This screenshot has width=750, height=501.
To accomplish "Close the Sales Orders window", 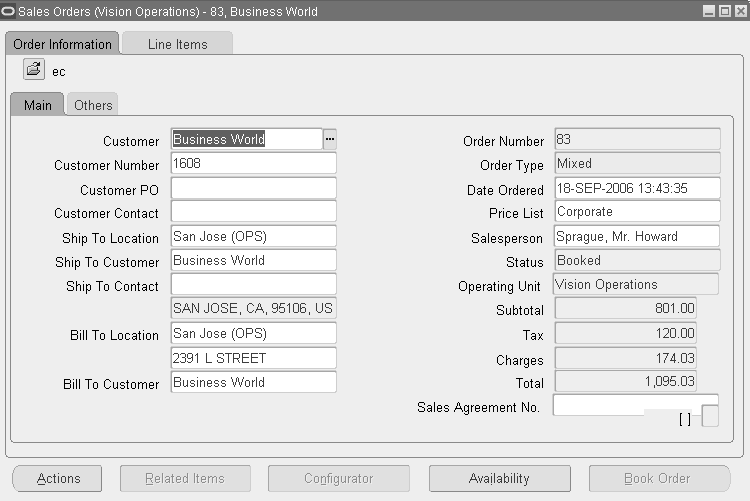I will click(741, 11).
